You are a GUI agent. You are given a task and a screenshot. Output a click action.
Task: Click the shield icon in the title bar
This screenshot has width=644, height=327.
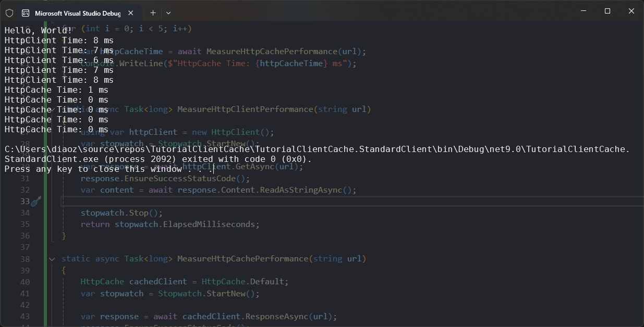(x=9, y=12)
